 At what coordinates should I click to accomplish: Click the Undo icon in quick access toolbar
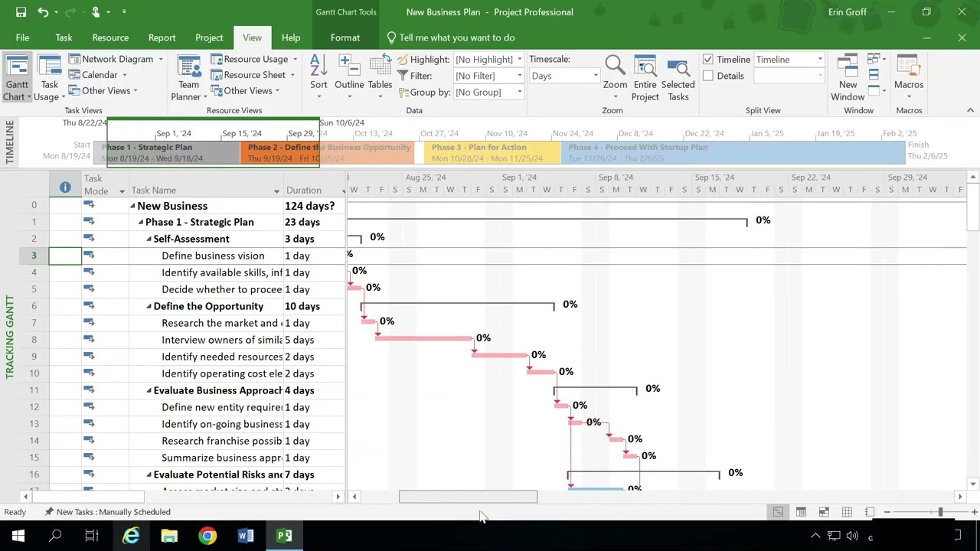[43, 12]
